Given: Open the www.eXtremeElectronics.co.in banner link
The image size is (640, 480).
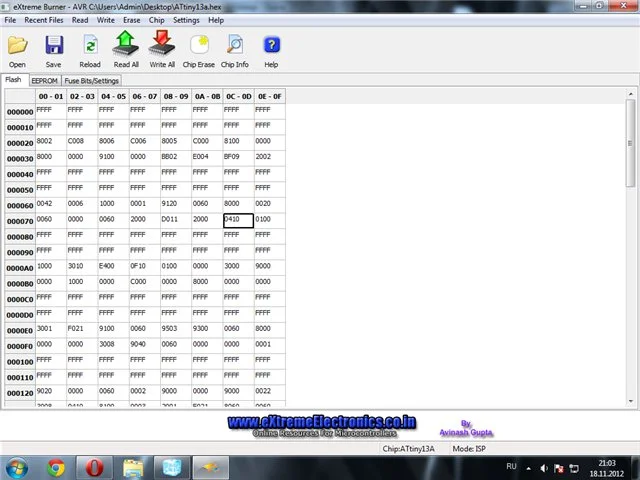Looking at the screenshot, I should coord(322,422).
